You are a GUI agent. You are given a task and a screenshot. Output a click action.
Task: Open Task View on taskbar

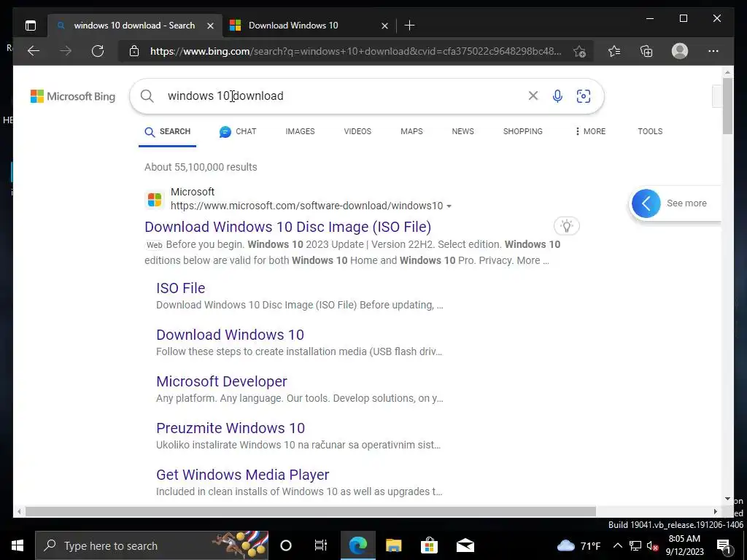(x=321, y=545)
